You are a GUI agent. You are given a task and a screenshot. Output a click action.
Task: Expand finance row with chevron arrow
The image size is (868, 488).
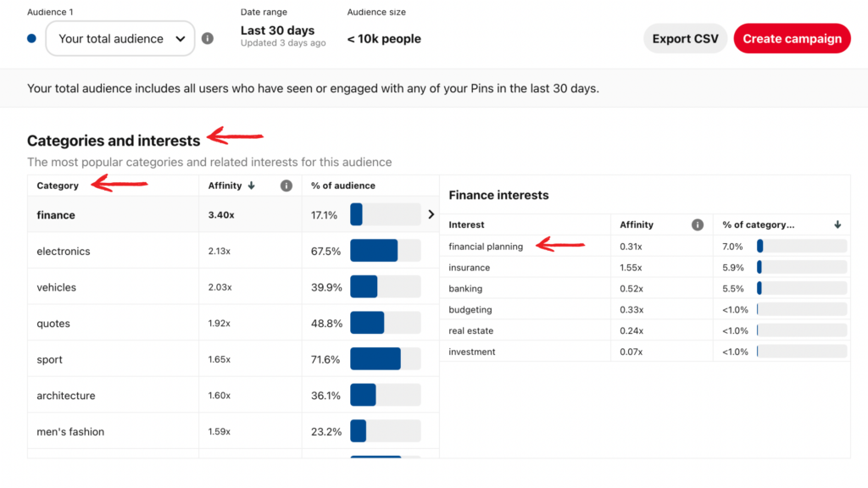click(431, 215)
